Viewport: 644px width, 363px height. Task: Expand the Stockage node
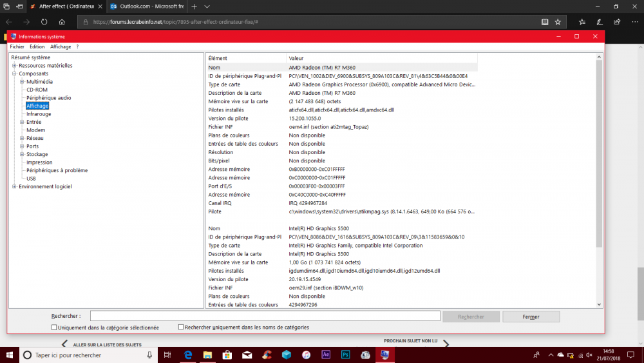22,154
